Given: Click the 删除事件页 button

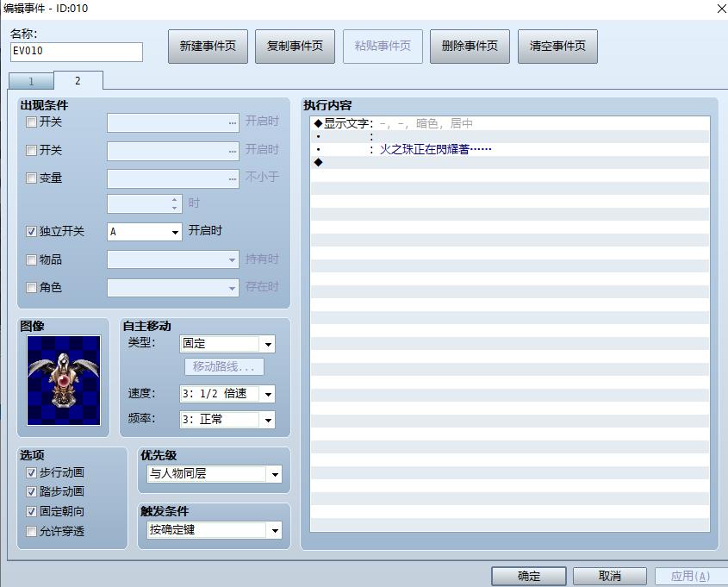Looking at the screenshot, I should [x=470, y=46].
